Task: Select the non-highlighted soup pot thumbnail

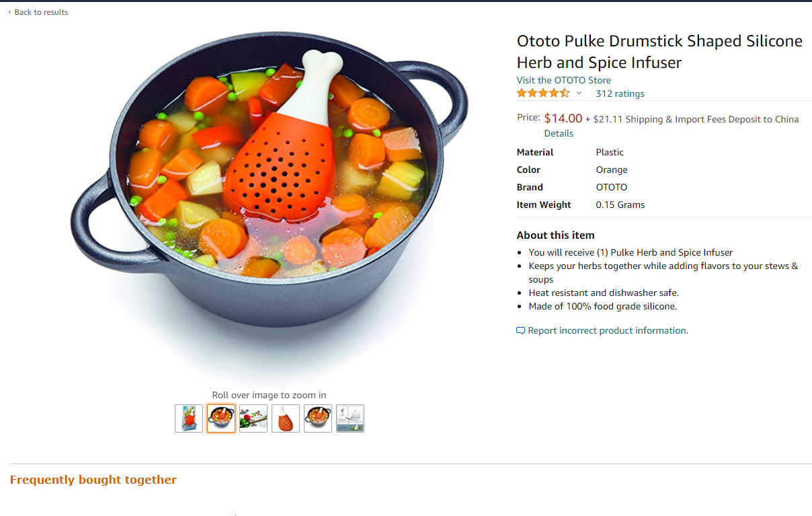Action: [318, 418]
